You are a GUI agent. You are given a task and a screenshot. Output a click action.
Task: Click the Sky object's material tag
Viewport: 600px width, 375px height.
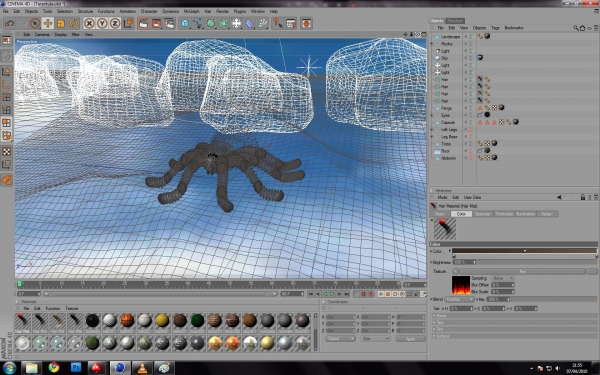coord(480,58)
